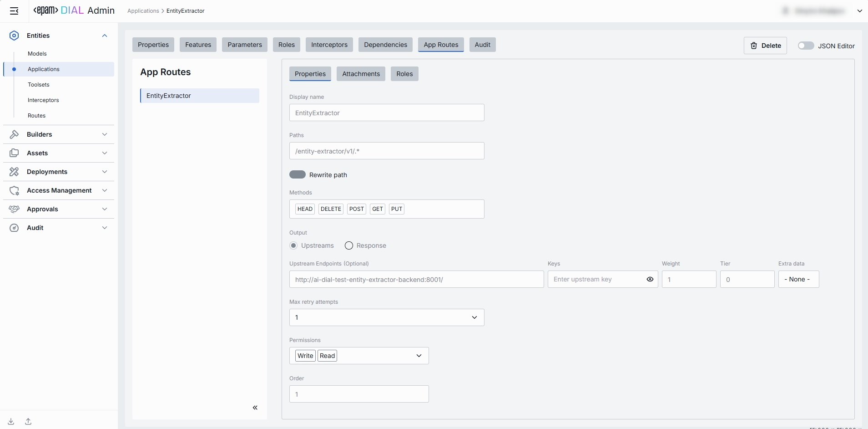
Task: Click the Deployments icon in sidebar
Action: 14,172
